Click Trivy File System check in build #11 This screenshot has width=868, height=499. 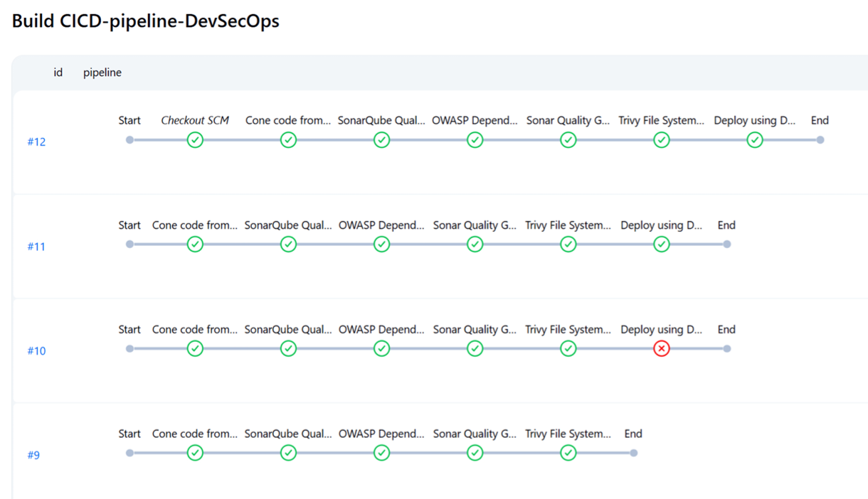pyautogui.click(x=568, y=245)
